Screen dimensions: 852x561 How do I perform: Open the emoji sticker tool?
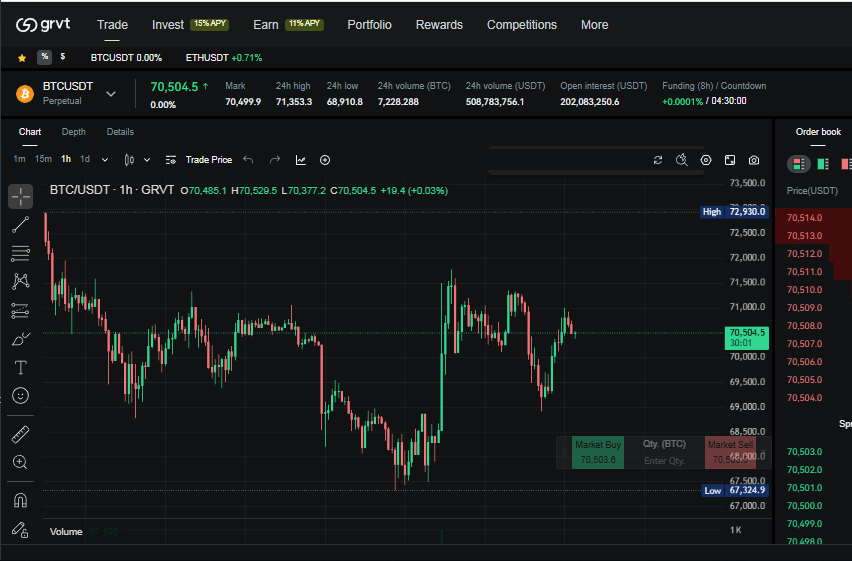[x=21, y=396]
